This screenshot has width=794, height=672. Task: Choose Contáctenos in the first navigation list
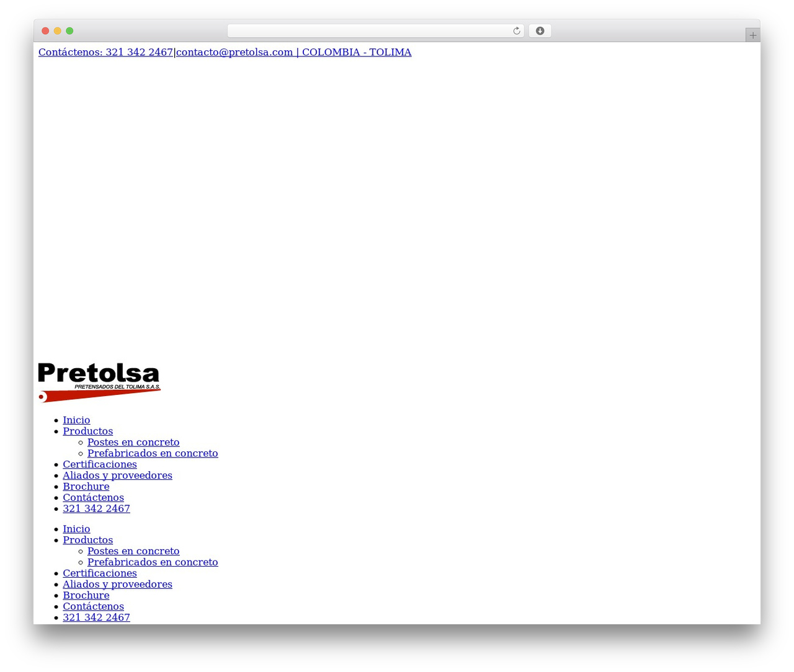[x=93, y=498]
